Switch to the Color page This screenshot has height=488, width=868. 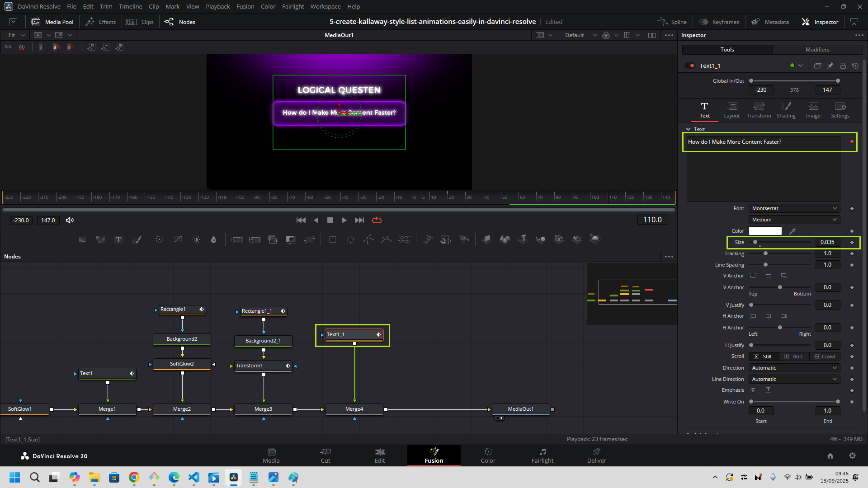pos(488,455)
